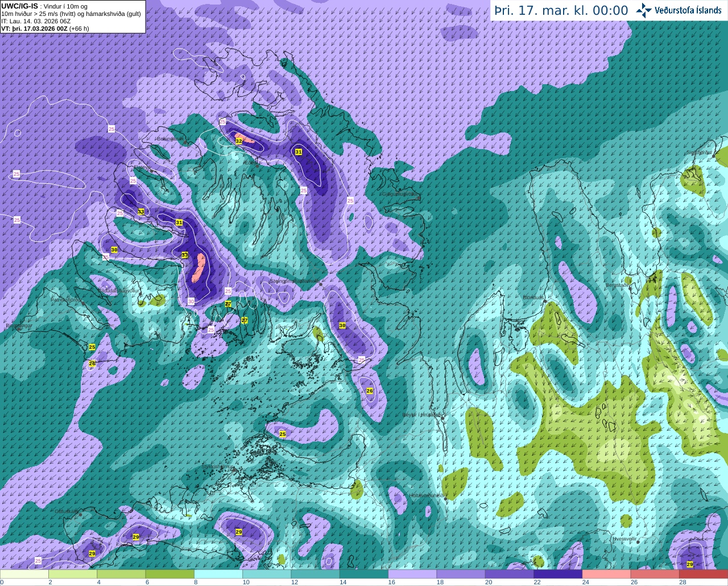Viewport: 728px width, 586px height.
Task: Select the IT: Lau. 14. 03. 2026 06Z line
Action: pyautogui.click(x=36, y=20)
